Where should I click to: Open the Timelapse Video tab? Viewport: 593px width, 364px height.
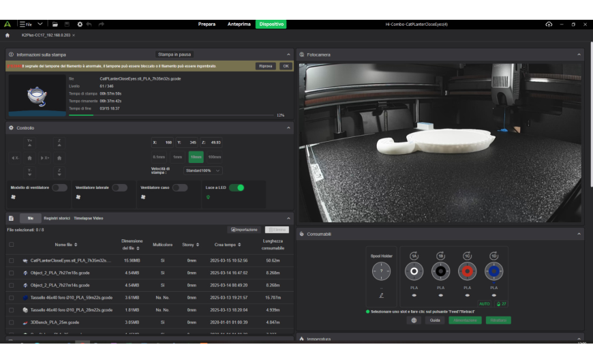click(89, 218)
